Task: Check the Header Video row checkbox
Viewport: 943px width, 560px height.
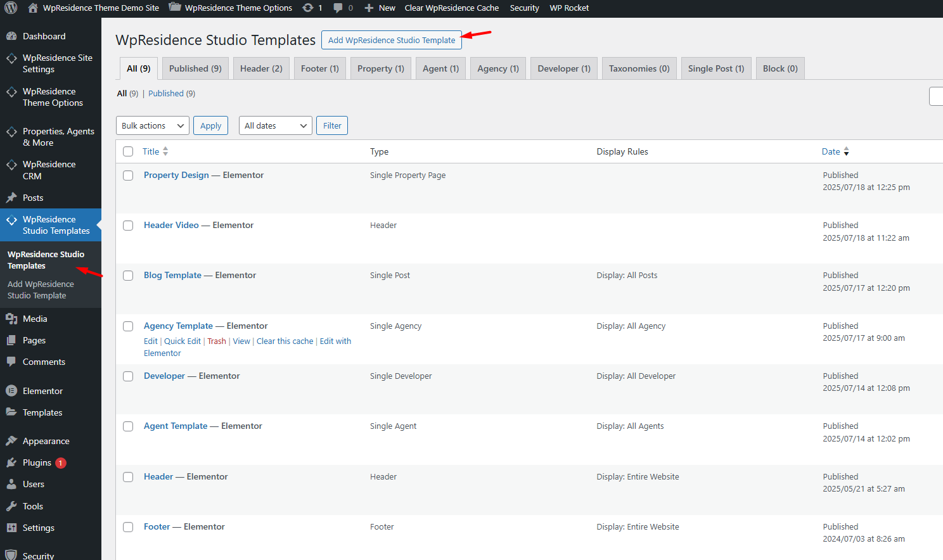Action: [x=128, y=226]
